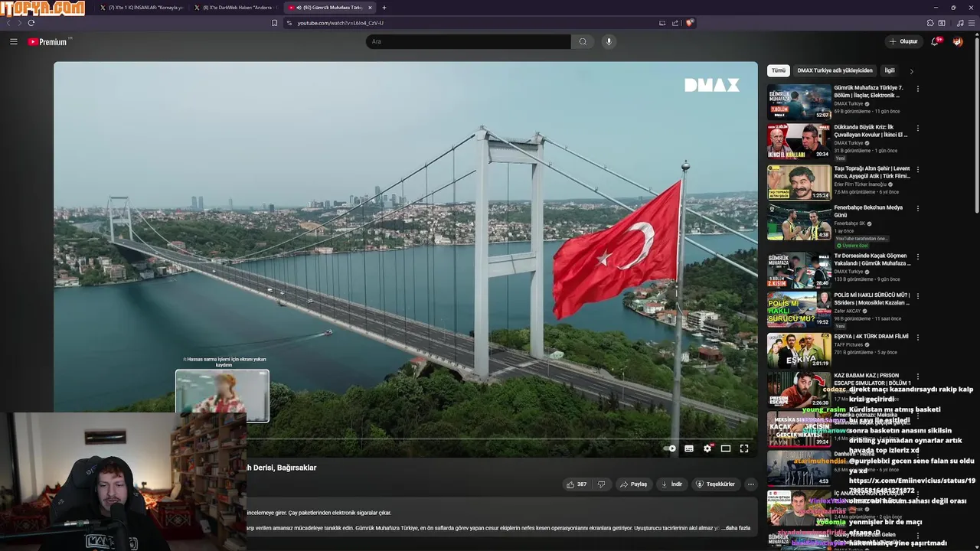Dislike the video with thumbs-down
980x551 pixels.
602,484
